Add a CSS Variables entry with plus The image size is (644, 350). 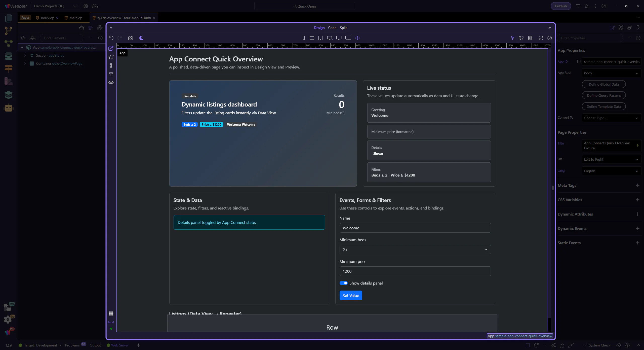pyautogui.click(x=637, y=200)
